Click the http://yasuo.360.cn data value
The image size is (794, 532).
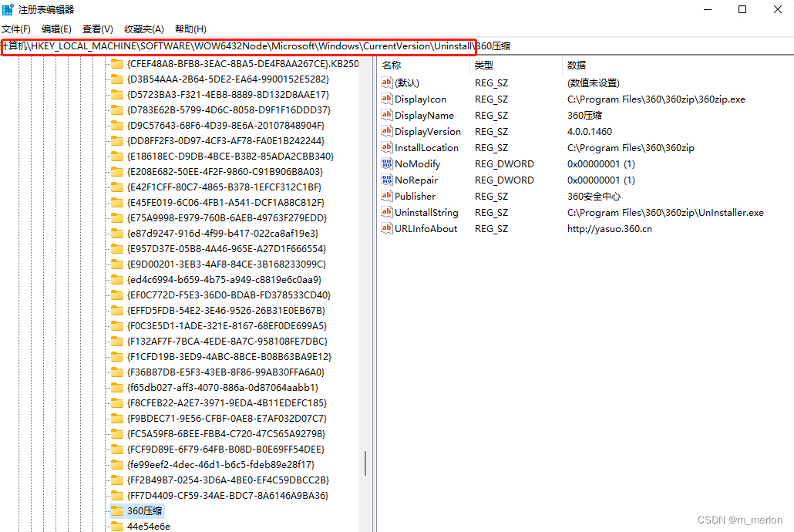(609, 228)
